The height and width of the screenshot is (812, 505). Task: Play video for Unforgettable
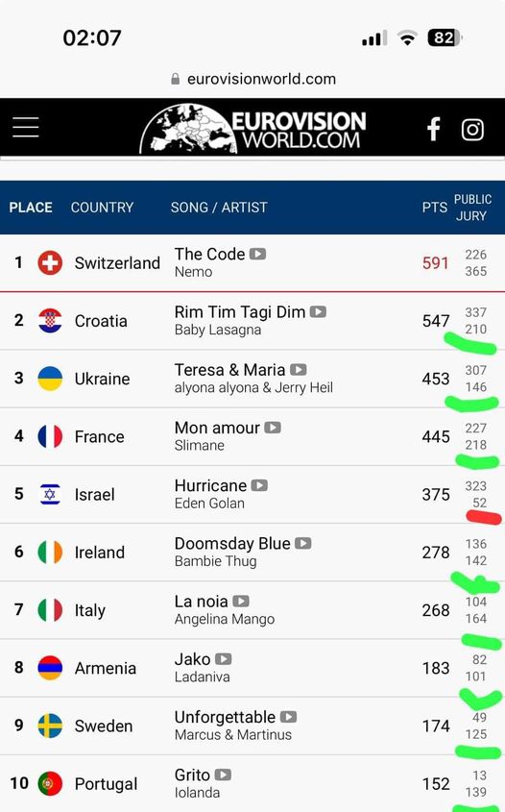click(288, 717)
